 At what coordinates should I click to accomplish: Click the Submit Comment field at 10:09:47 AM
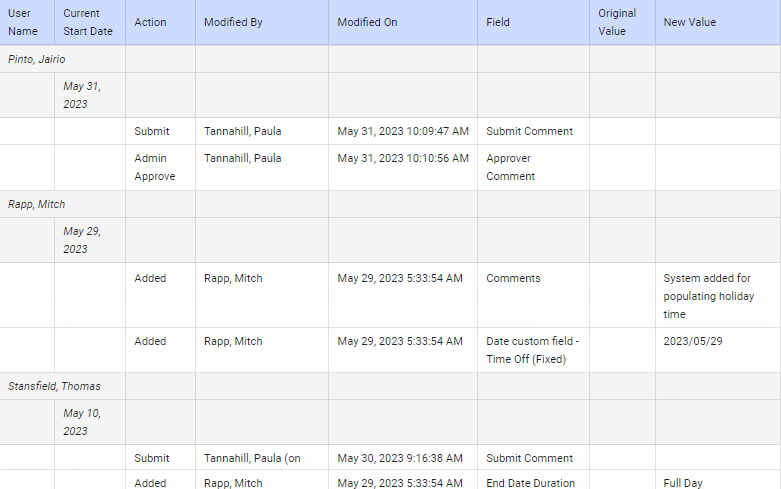click(529, 131)
